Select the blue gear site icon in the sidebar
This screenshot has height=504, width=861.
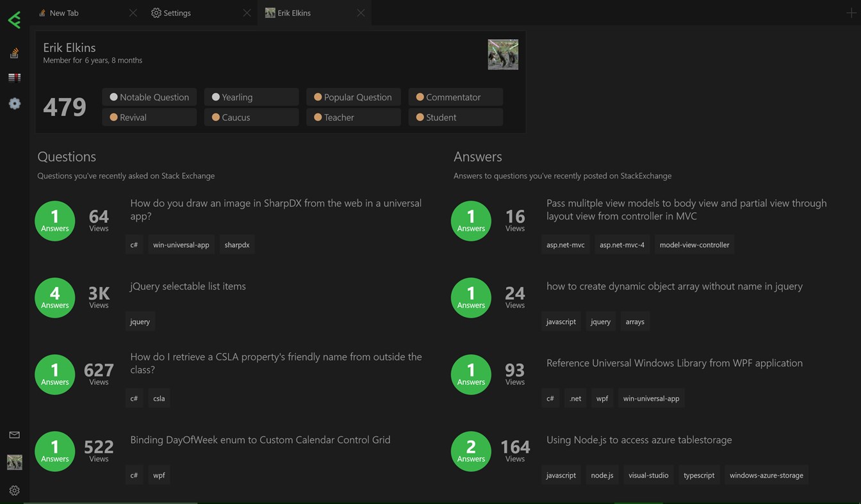pos(14,104)
